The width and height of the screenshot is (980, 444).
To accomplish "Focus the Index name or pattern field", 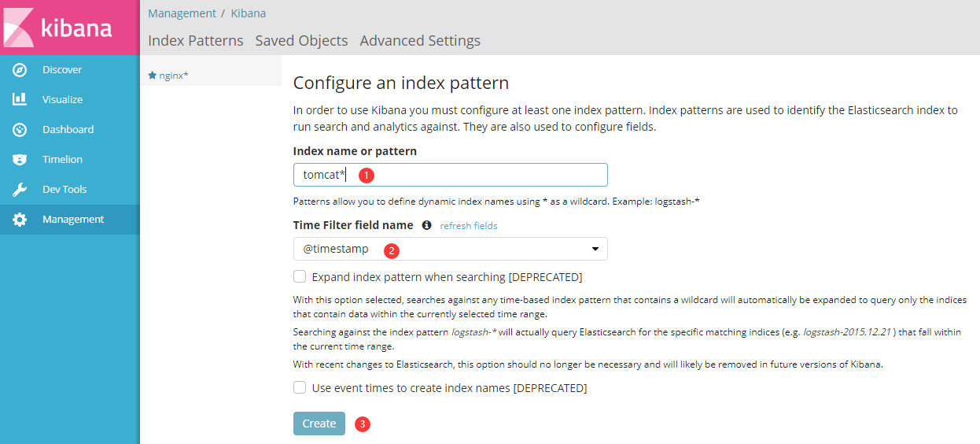I will tap(451, 175).
